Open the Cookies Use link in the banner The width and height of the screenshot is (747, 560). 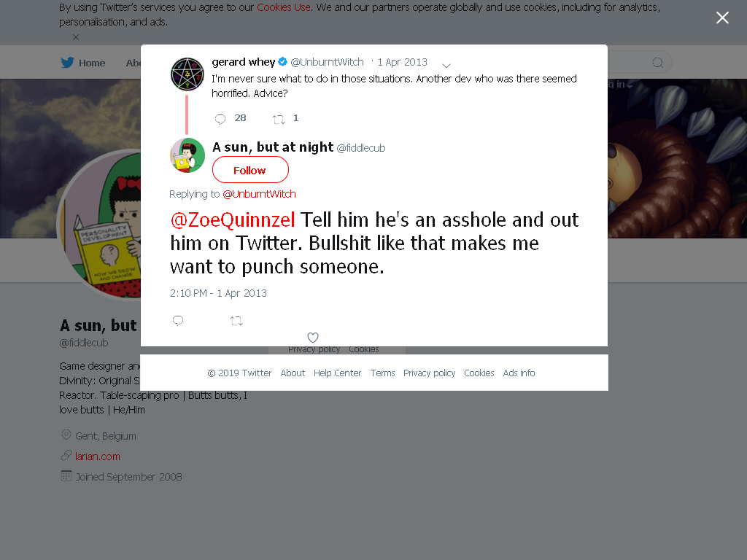(284, 7)
